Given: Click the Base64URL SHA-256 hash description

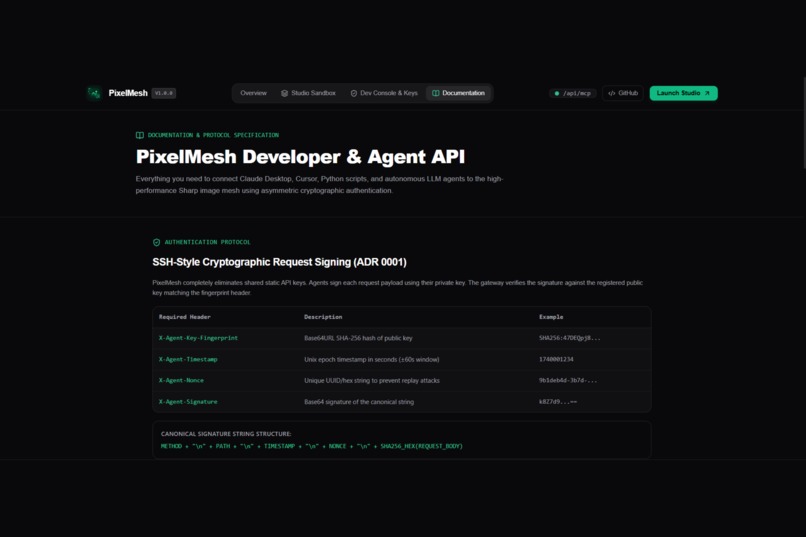Looking at the screenshot, I should pyautogui.click(x=358, y=338).
